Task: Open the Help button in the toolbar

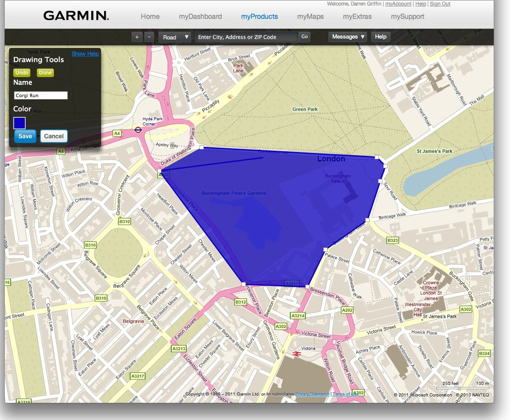Action: coord(381,37)
